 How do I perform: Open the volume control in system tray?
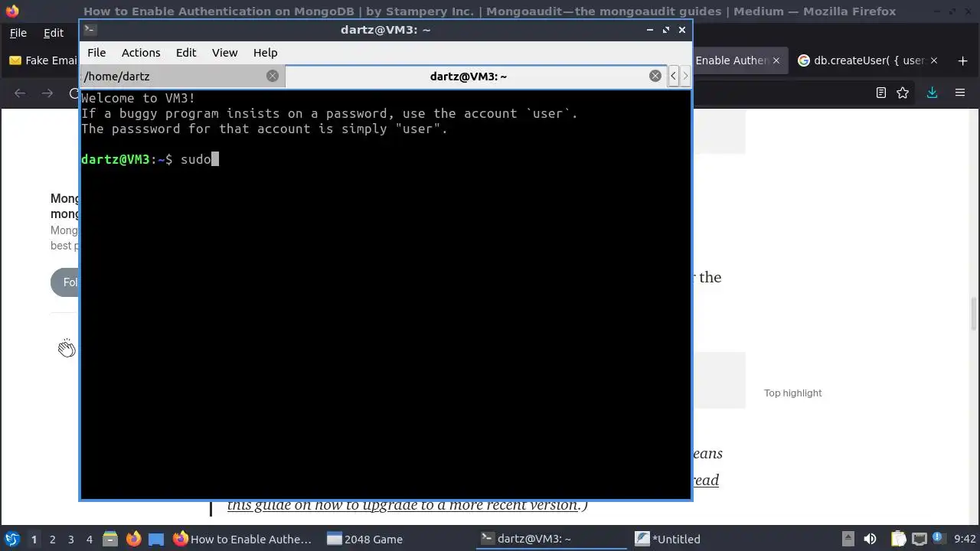click(870, 539)
